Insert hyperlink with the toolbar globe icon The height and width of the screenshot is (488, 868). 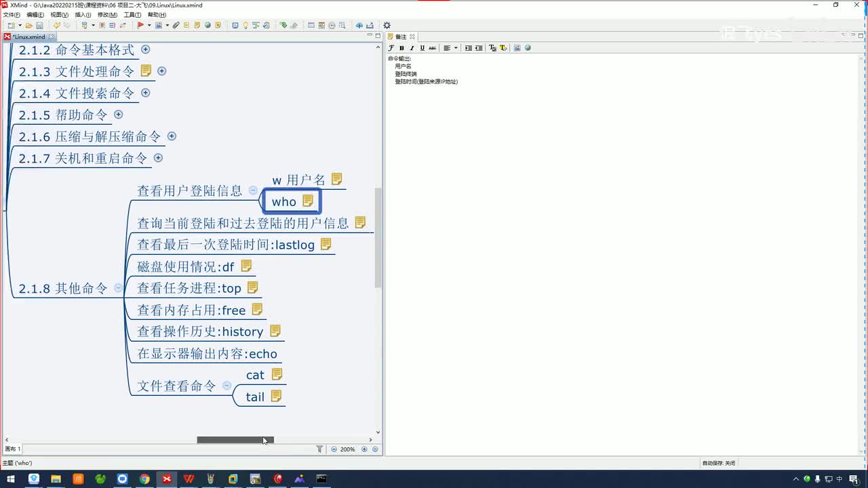[208, 26]
